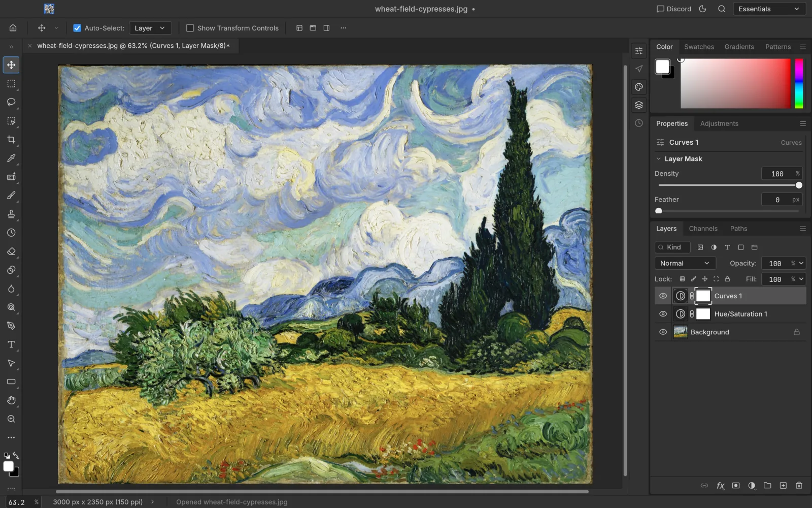Create a new group folder
The height and width of the screenshot is (508, 812).
pos(767,486)
